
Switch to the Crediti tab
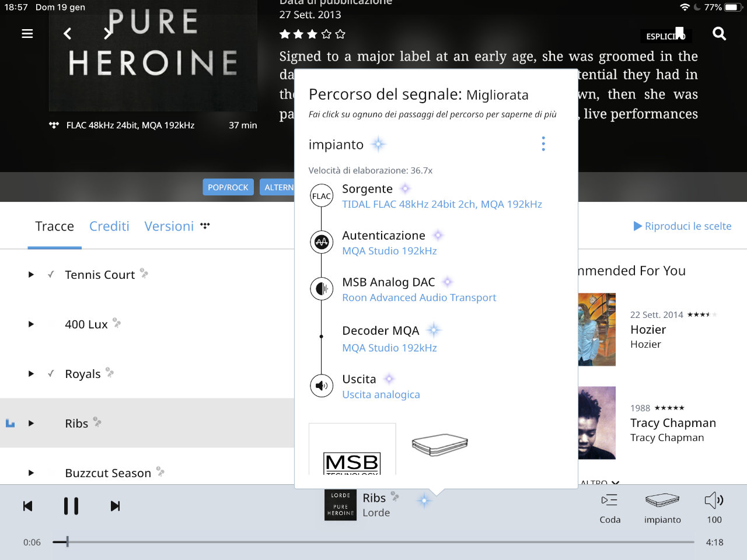point(109,226)
